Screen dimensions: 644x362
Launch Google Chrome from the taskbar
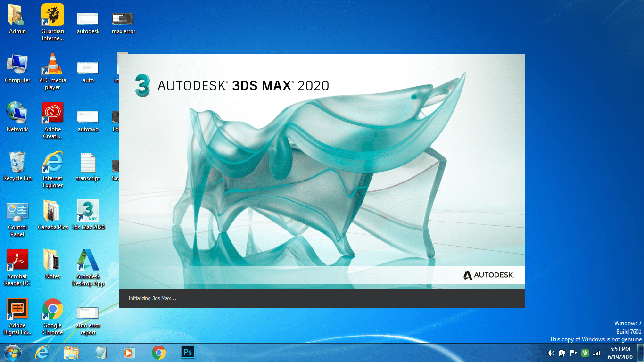159,353
